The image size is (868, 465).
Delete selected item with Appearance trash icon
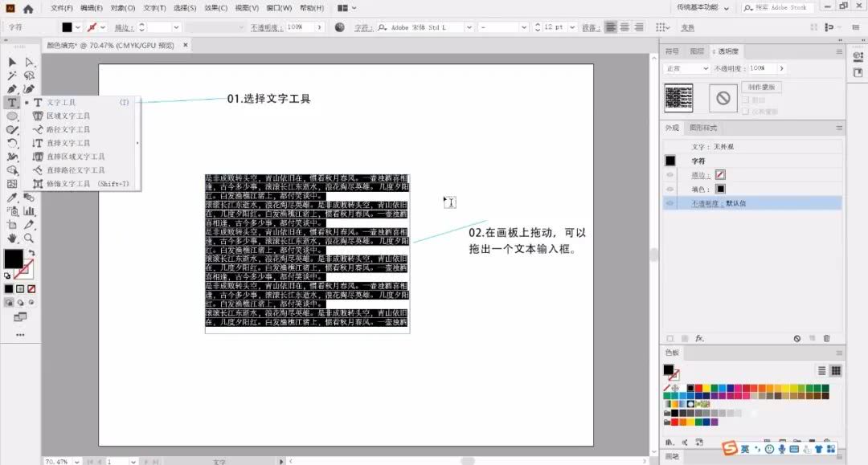(x=826, y=339)
